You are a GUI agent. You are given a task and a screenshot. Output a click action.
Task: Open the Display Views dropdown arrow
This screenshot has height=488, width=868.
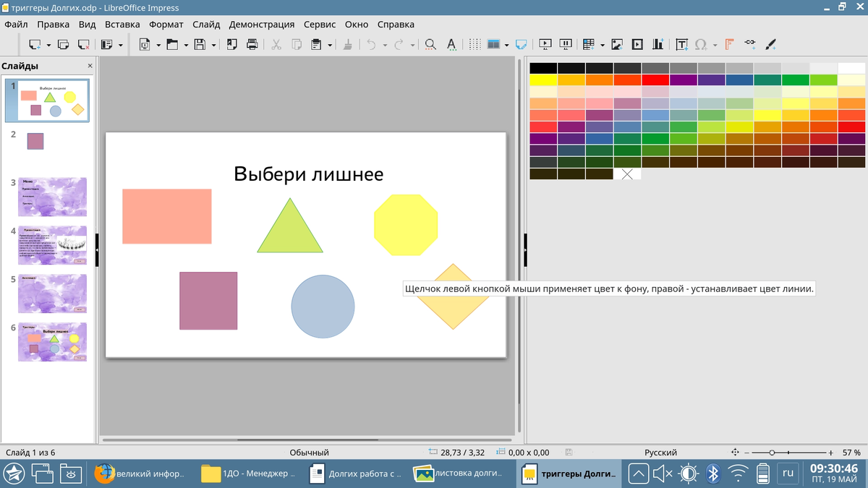[x=507, y=45]
